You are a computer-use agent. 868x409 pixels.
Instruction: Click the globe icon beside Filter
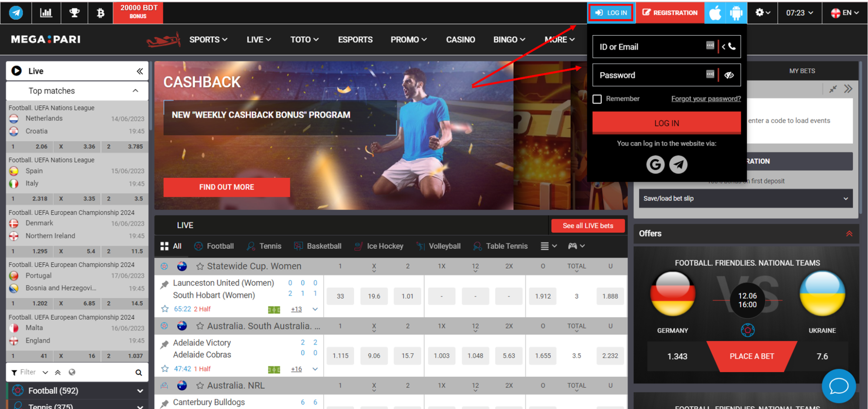click(72, 372)
